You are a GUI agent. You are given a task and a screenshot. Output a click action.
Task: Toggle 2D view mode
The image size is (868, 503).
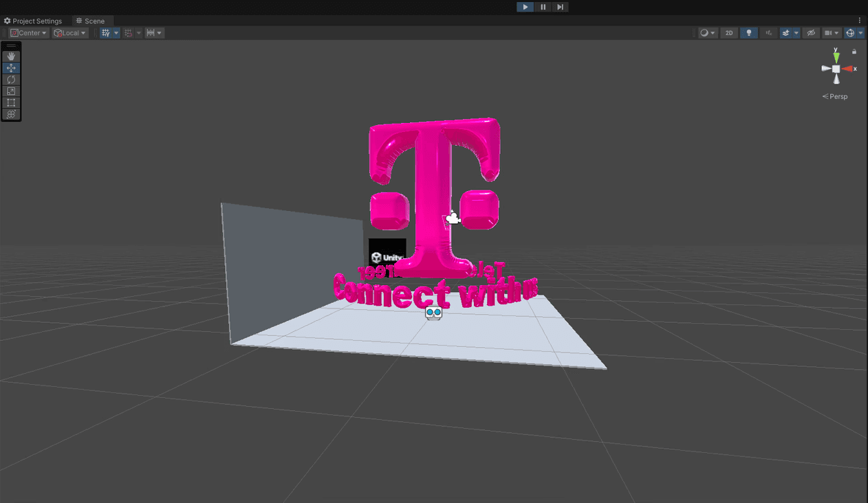click(729, 33)
